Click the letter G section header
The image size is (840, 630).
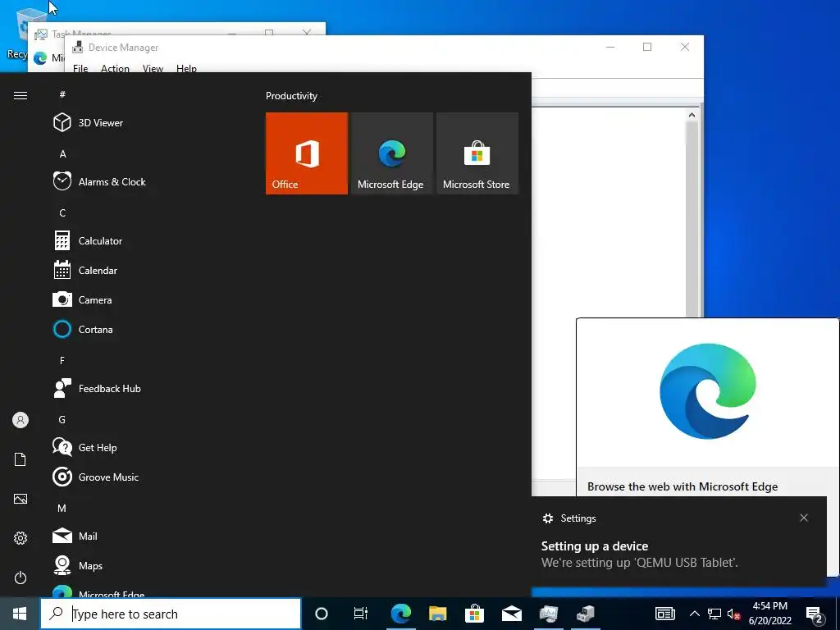(62, 419)
